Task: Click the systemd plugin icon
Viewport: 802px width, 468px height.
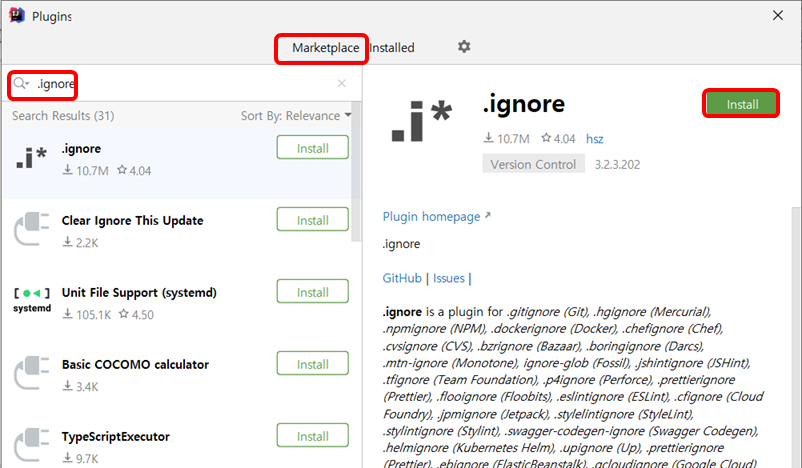Action: (x=32, y=300)
